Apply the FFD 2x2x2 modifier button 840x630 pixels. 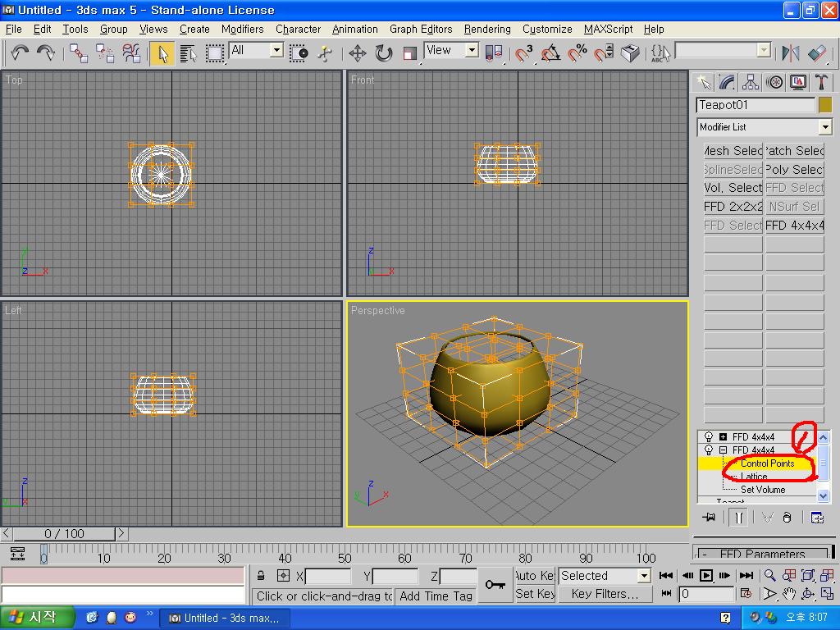[733, 206]
